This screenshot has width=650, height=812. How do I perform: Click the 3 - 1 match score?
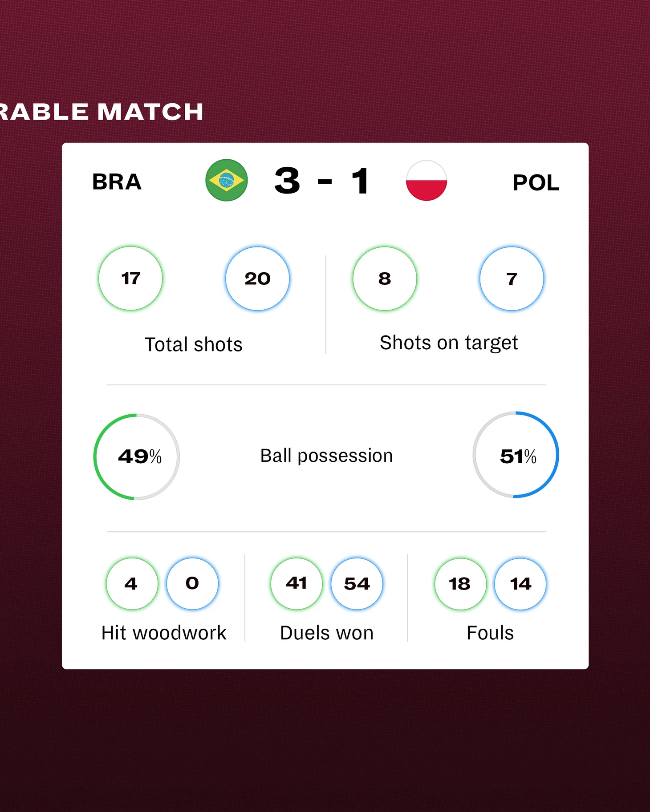322,181
